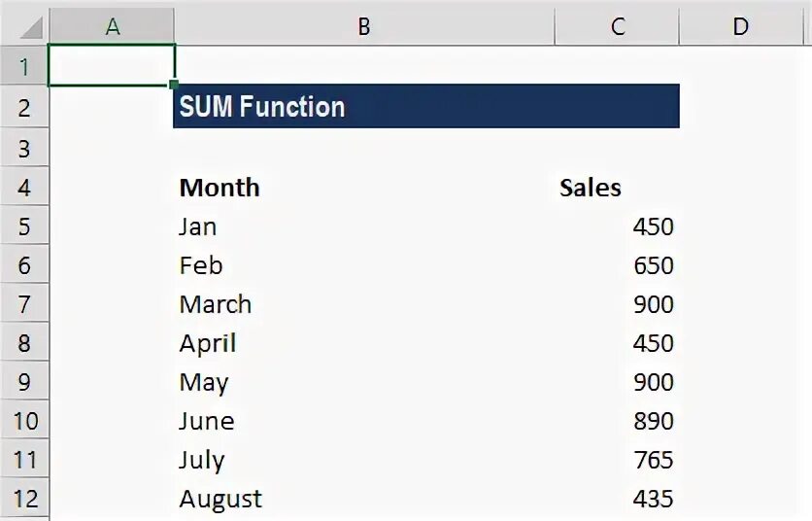This screenshot has height=521, width=812.
Task: Select row 1 header
Action: pos(24,67)
